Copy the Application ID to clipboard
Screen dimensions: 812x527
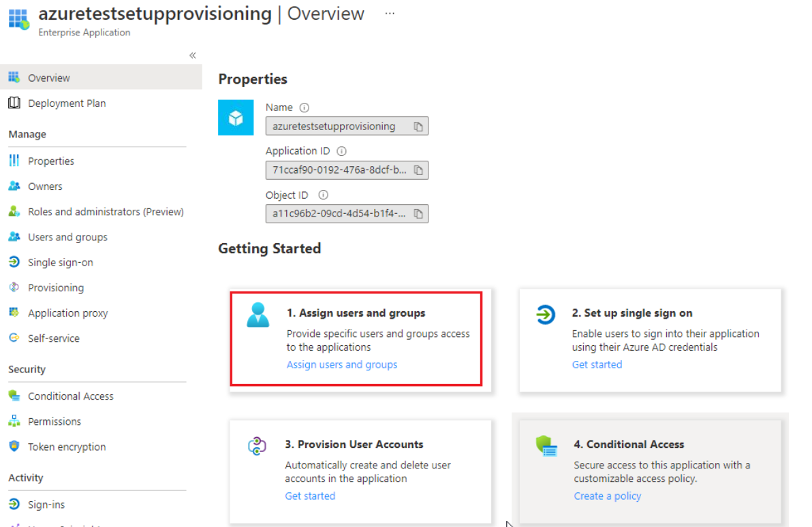coord(418,170)
